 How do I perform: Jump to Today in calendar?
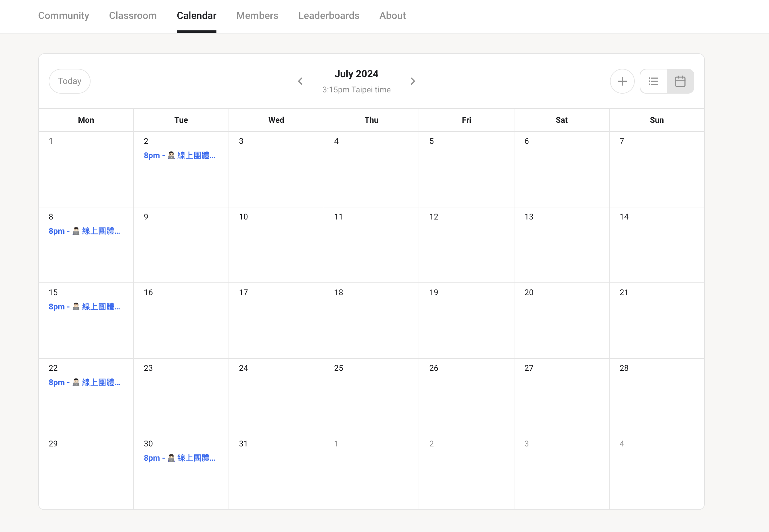(x=70, y=81)
